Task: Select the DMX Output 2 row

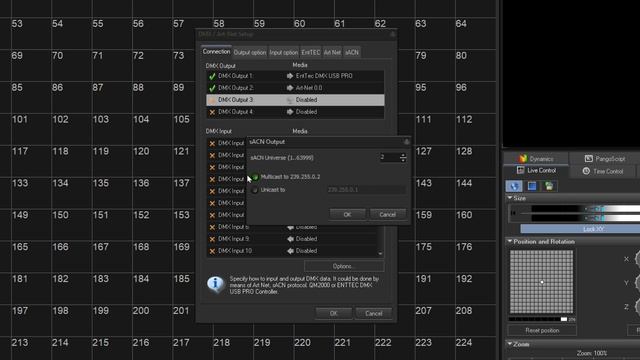Action: coord(295,88)
